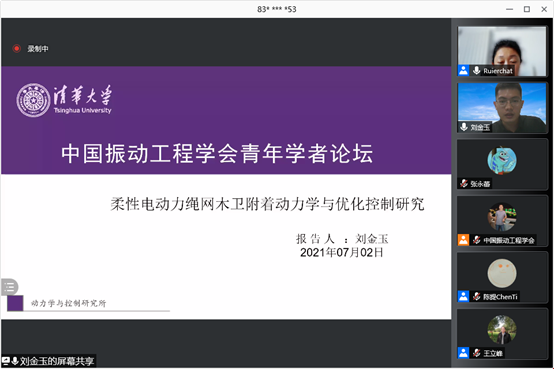554x369 pixels.
Task: Click 刘金玉's microphone icon in video tile
Action: pyautogui.click(x=464, y=127)
